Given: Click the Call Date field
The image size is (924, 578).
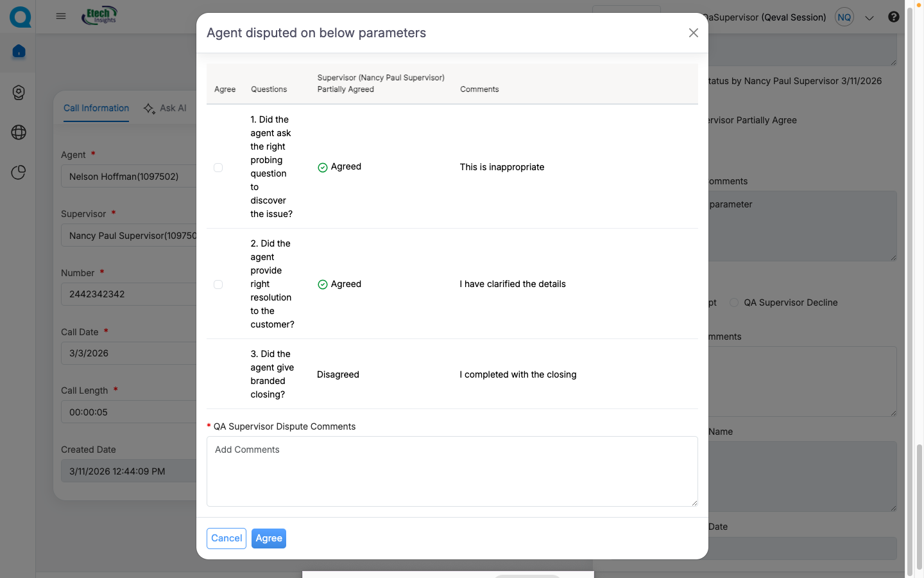Looking at the screenshot, I should pyautogui.click(x=128, y=353).
